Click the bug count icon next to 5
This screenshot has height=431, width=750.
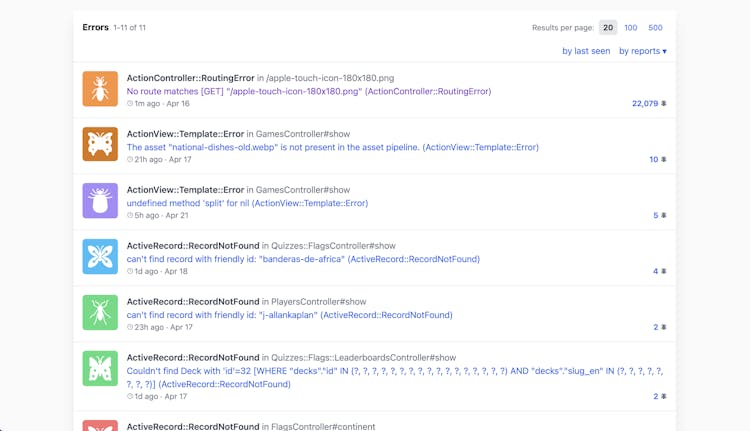[x=663, y=215]
